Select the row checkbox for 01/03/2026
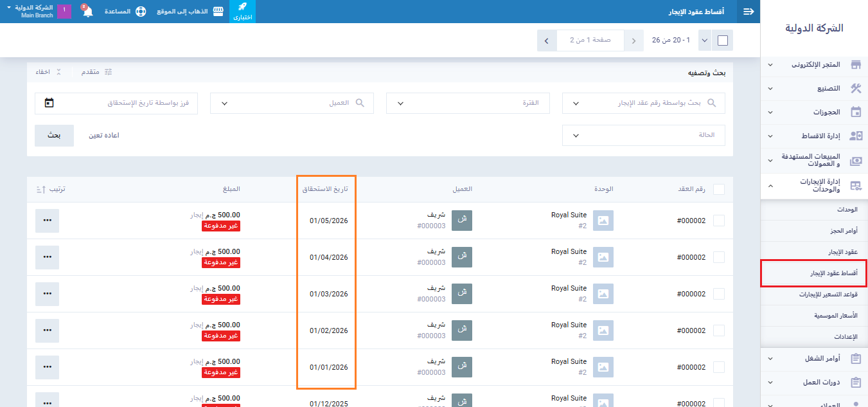 point(719,294)
